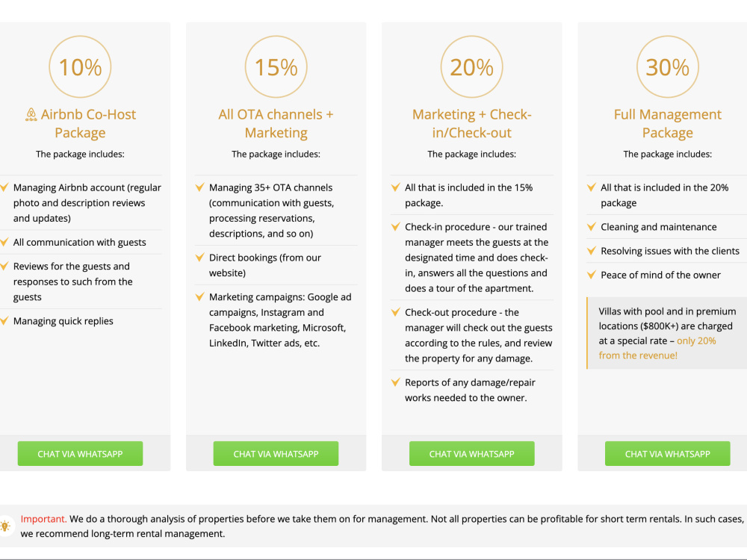Viewport: 747px width, 560px height.
Task: Click the 20% circle badge
Action: (471, 66)
